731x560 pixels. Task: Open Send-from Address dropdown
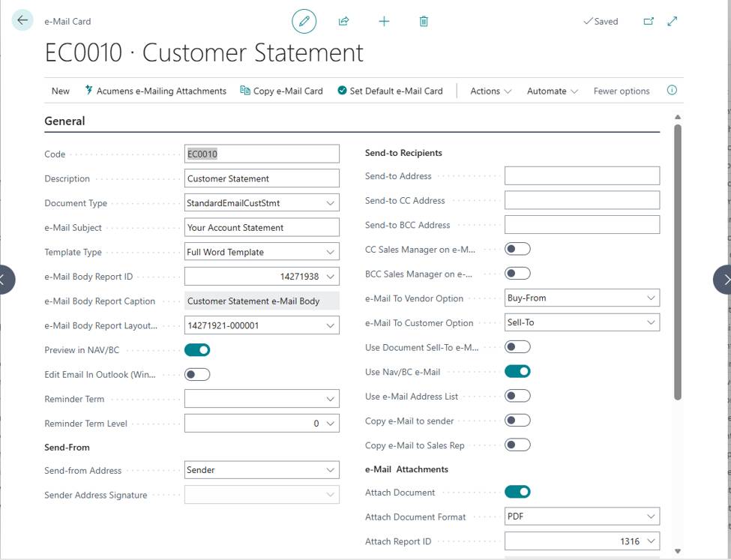[x=330, y=470]
